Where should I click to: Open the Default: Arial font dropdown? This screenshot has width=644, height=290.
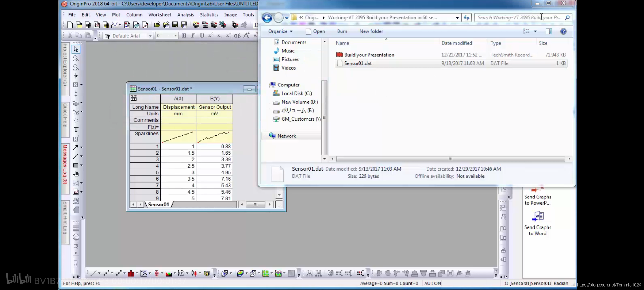click(x=150, y=36)
